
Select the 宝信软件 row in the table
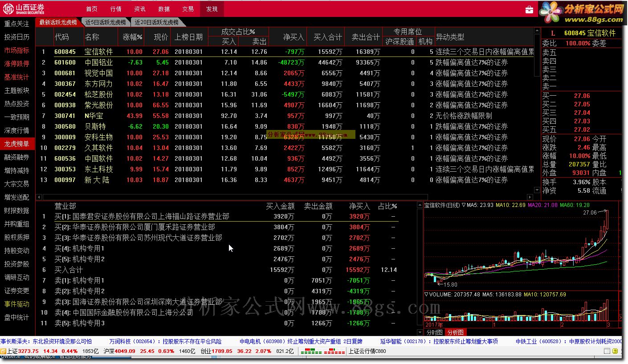[285, 52]
